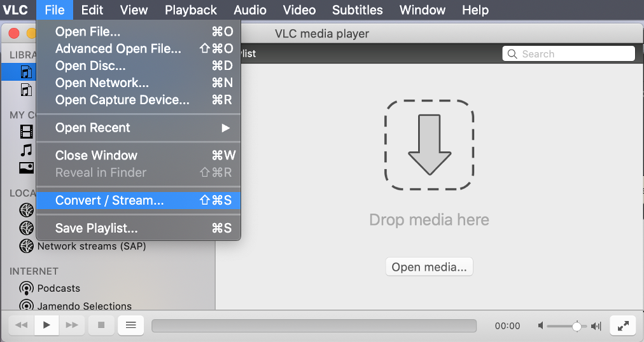Toggle play/pause with the Play button
Screen dimensions: 644x342
(46, 325)
